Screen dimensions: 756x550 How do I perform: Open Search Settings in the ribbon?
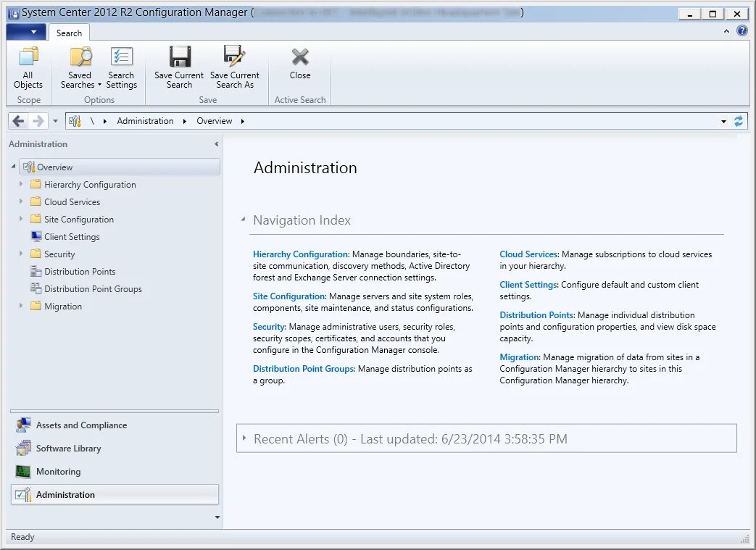pos(122,67)
